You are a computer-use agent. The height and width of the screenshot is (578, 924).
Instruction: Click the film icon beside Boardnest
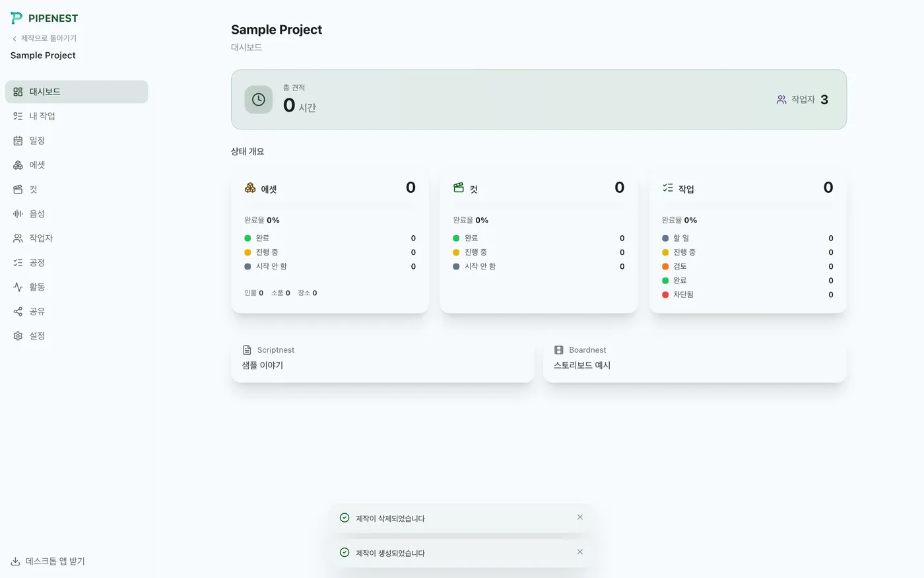[559, 350]
